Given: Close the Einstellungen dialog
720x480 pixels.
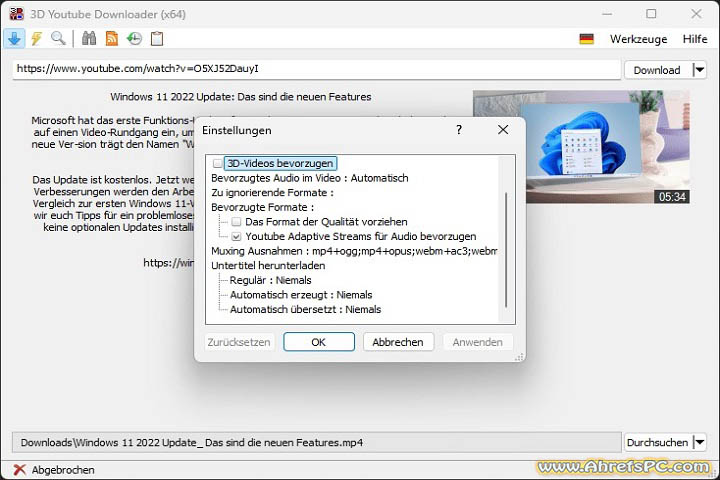Looking at the screenshot, I should tap(503, 130).
